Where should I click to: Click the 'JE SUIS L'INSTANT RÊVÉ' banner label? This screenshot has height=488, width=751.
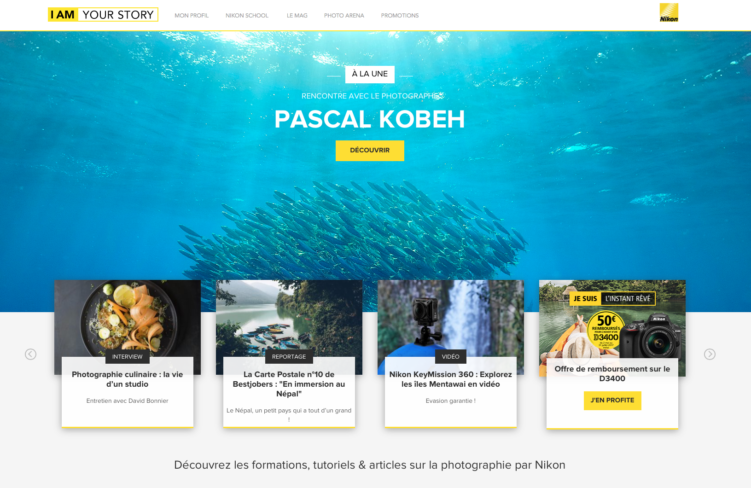pos(612,298)
